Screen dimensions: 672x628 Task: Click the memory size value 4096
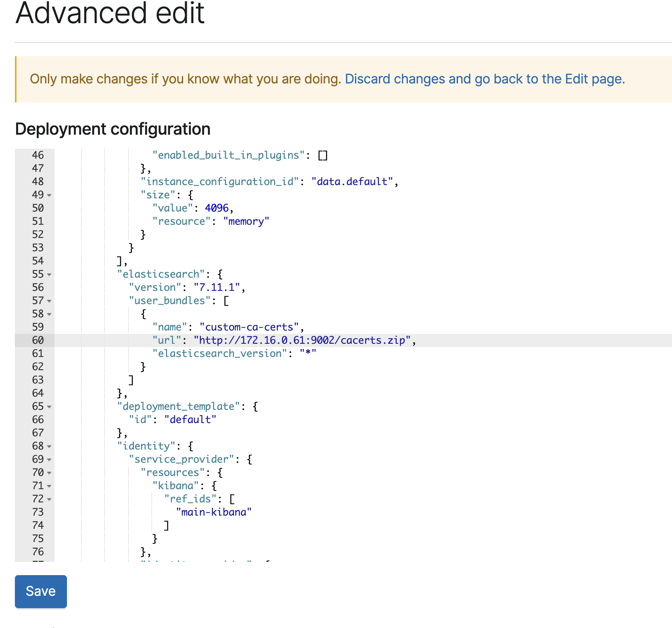click(x=217, y=208)
